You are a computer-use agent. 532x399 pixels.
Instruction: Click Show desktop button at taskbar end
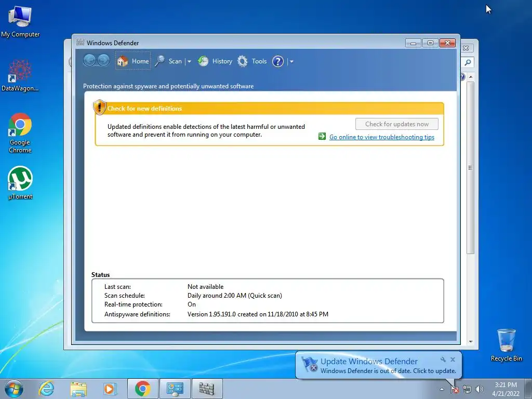tap(528, 389)
